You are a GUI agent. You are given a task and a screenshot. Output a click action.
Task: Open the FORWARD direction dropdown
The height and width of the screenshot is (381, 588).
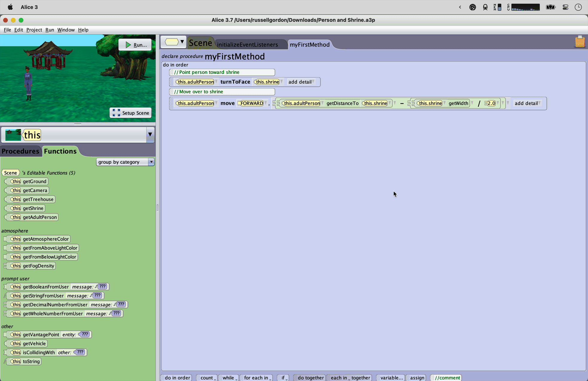(x=266, y=103)
